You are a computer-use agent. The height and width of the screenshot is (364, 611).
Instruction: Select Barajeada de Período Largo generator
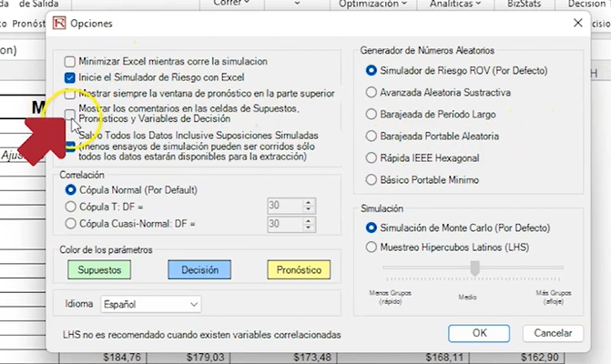coord(371,114)
